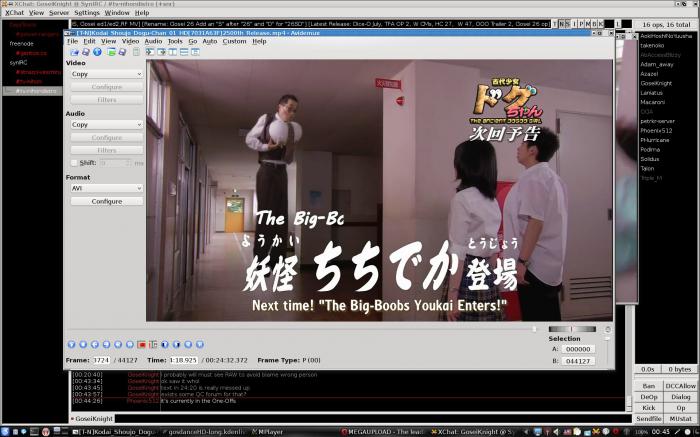Open the Audio codec Copy dropdown
700x437 pixels.
[107, 125]
